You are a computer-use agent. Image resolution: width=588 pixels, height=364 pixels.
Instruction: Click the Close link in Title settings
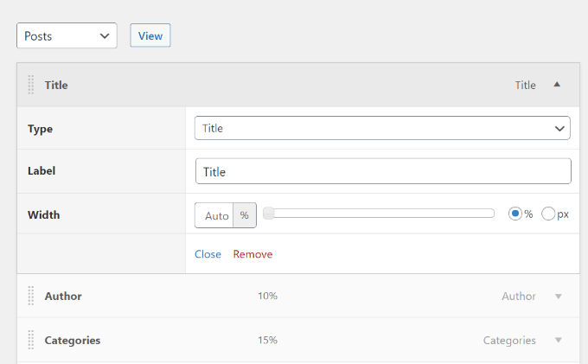(x=208, y=254)
